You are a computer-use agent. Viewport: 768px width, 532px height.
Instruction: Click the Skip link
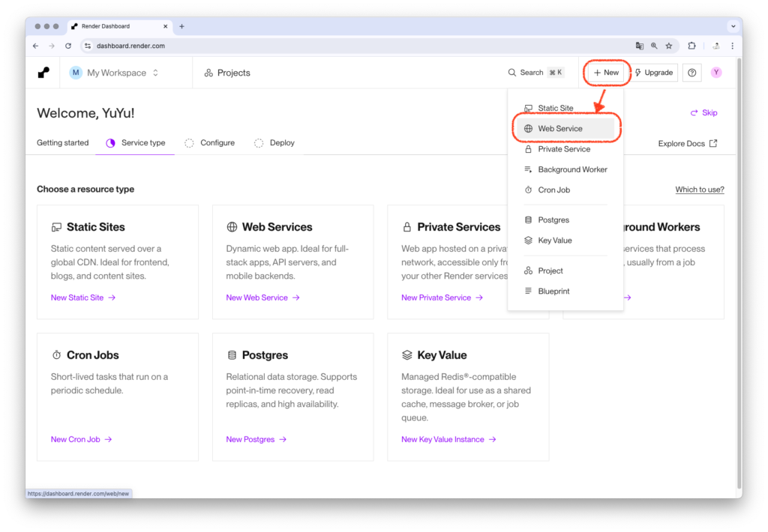point(703,112)
